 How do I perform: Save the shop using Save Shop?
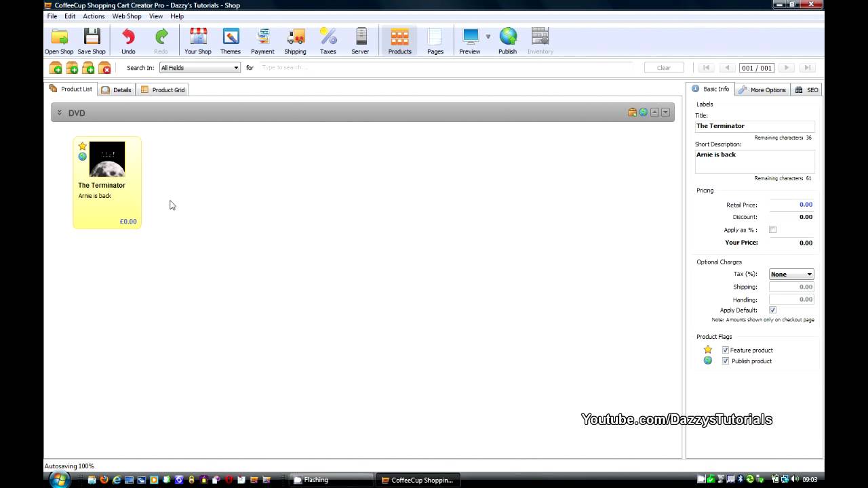(92, 41)
